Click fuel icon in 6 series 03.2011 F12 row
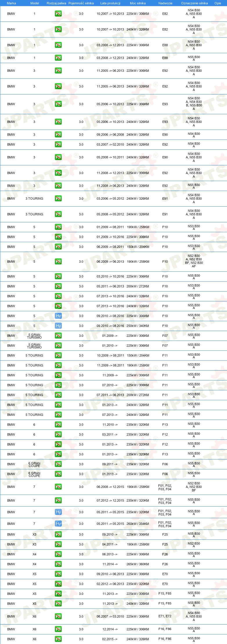This screenshot has height=644, width=227. tap(58, 434)
